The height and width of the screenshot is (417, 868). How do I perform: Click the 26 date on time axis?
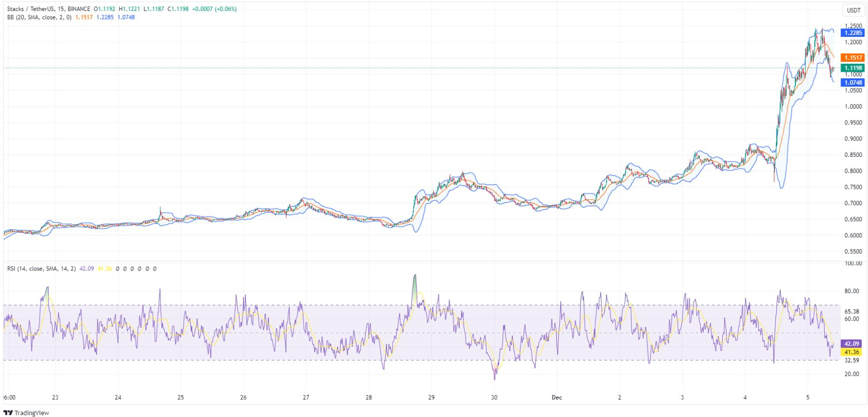(244, 398)
